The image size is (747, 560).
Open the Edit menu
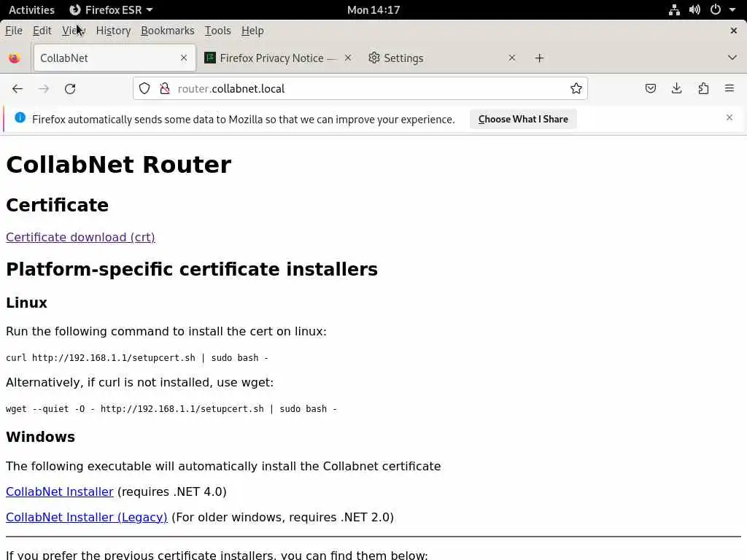pos(42,31)
